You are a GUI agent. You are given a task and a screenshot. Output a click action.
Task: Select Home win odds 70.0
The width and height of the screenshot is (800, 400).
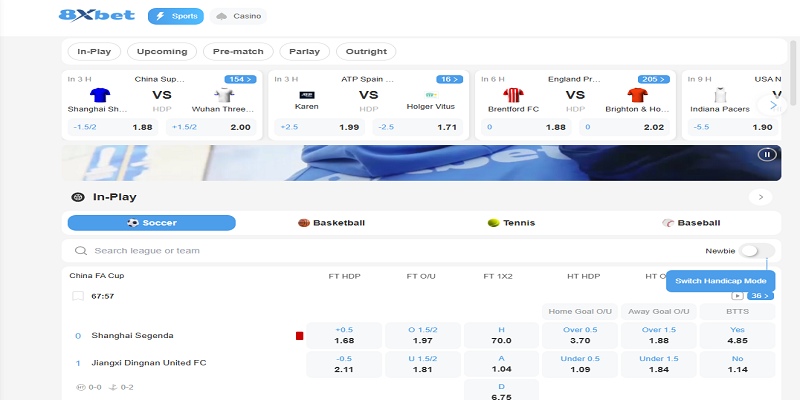(x=501, y=335)
